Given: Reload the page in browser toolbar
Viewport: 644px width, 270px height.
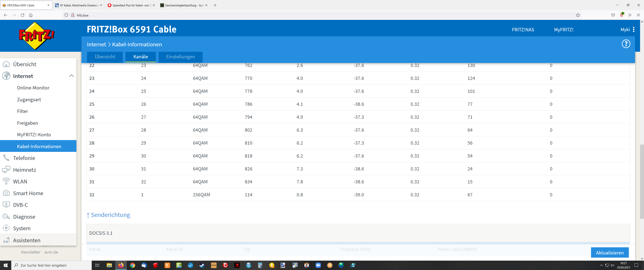Looking at the screenshot, I should click(x=22, y=15).
